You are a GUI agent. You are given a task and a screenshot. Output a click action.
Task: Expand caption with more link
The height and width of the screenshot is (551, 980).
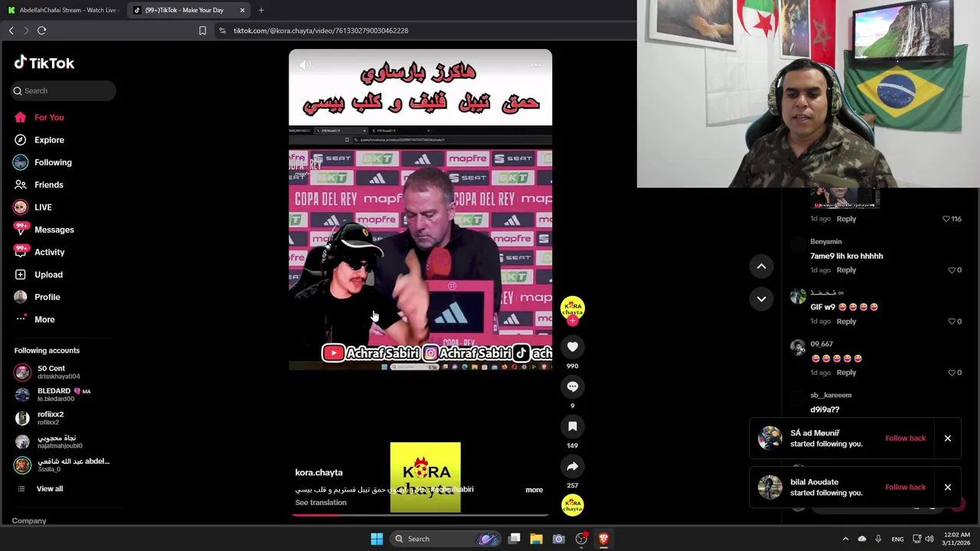534,490
